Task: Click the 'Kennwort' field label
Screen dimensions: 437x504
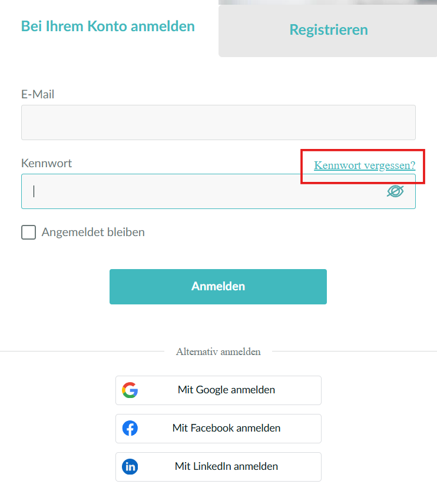Action: (47, 163)
